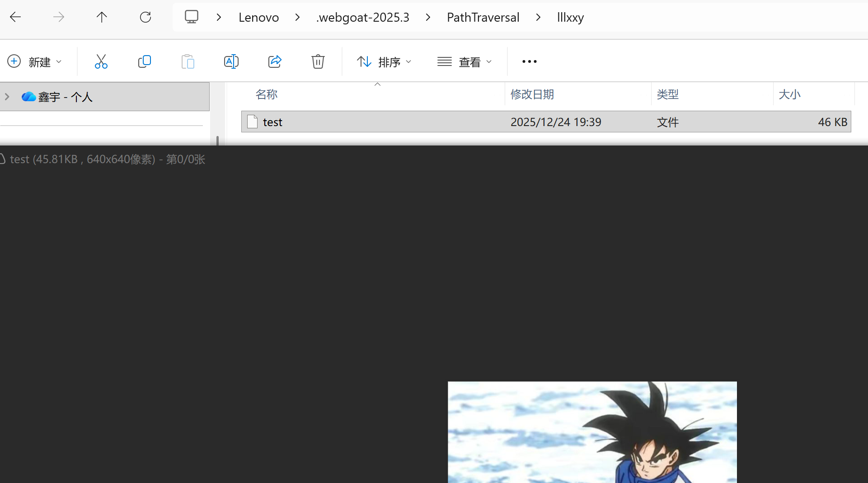Rename the selected file
Screen dimensions: 868x483
(231, 61)
